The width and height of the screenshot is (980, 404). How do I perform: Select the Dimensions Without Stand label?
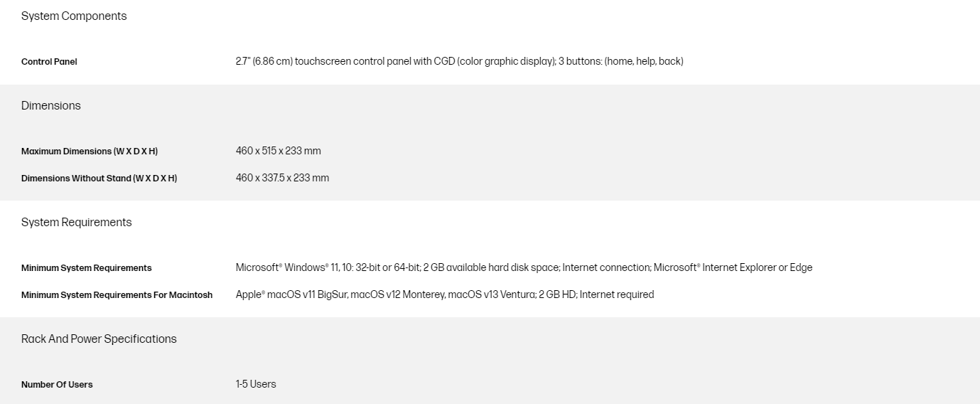click(99, 179)
